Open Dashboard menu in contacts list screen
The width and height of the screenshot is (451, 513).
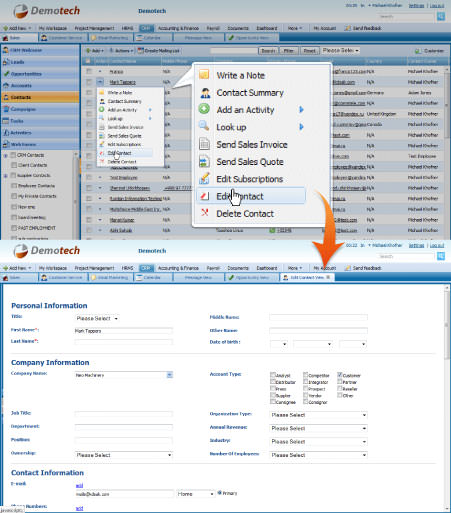(x=267, y=28)
